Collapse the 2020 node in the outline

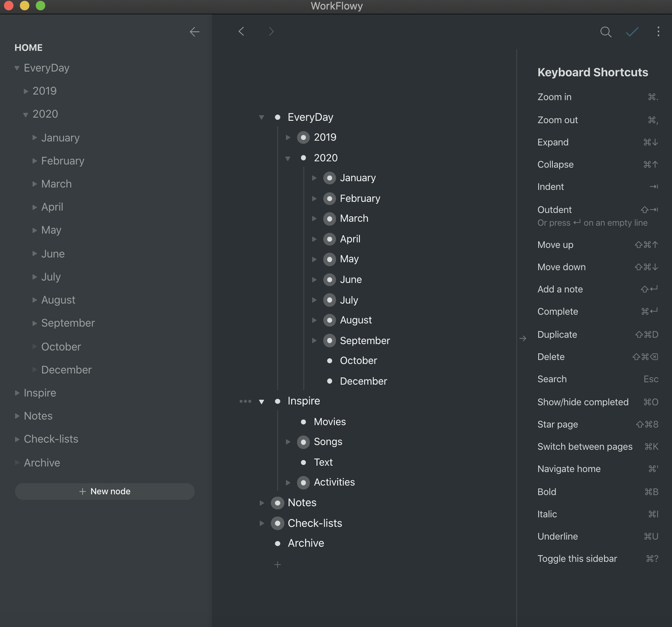pos(288,158)
